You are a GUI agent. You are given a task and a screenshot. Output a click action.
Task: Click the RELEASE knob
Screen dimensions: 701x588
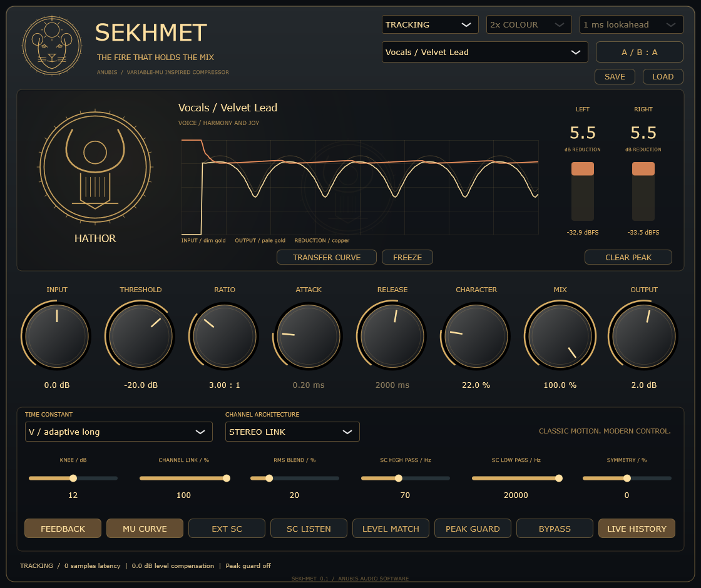tap(392, 335)
